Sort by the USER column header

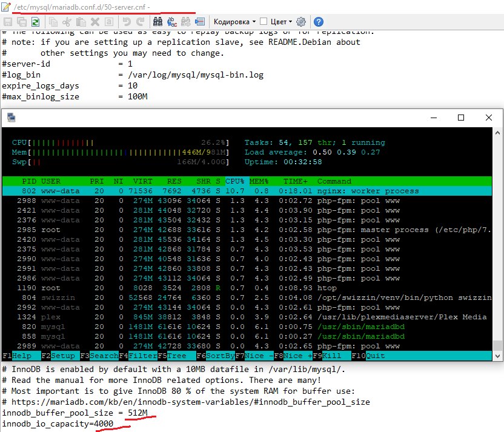coord(51,181)
